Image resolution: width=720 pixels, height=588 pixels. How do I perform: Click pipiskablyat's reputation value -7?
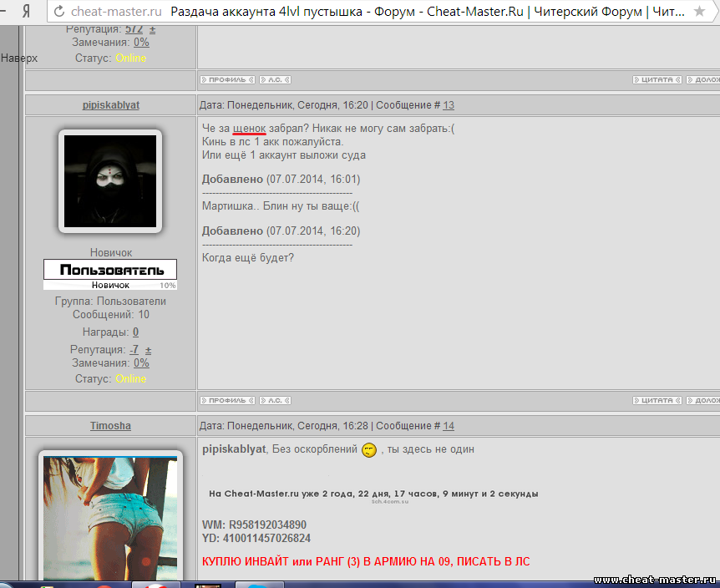[x=134, y=350]
